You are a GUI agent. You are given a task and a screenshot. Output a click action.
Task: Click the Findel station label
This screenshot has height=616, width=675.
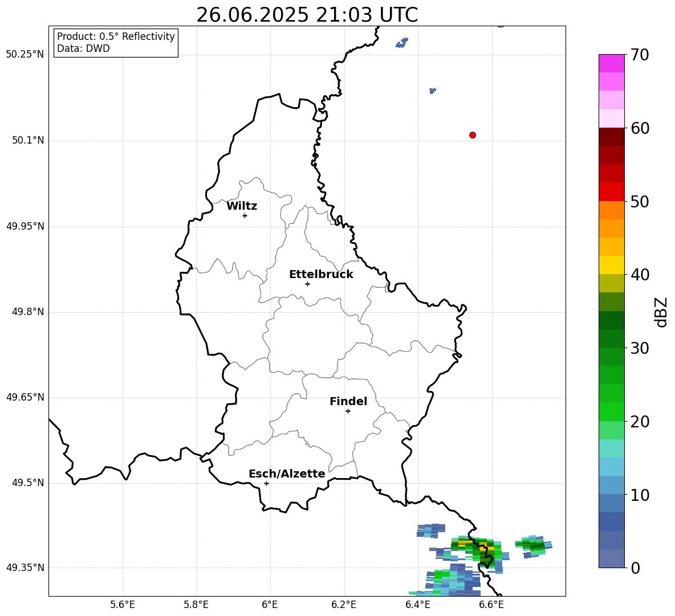click(x=348, y=401)
